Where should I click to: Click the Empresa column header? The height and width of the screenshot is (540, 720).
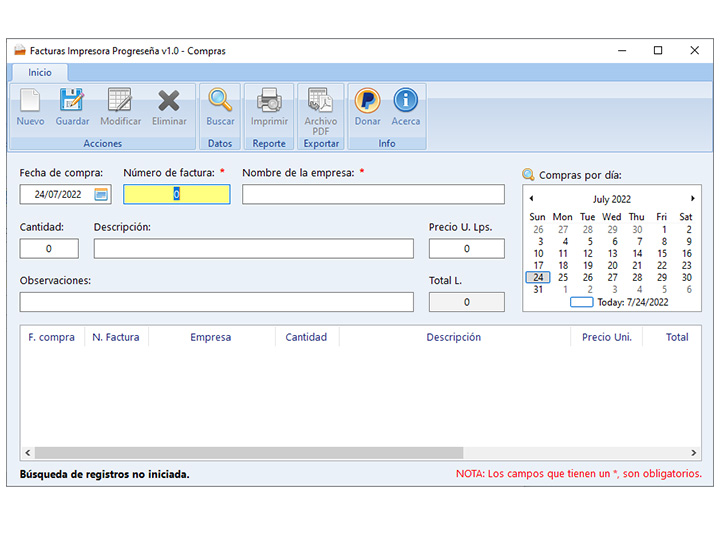(x=210, y=337)
